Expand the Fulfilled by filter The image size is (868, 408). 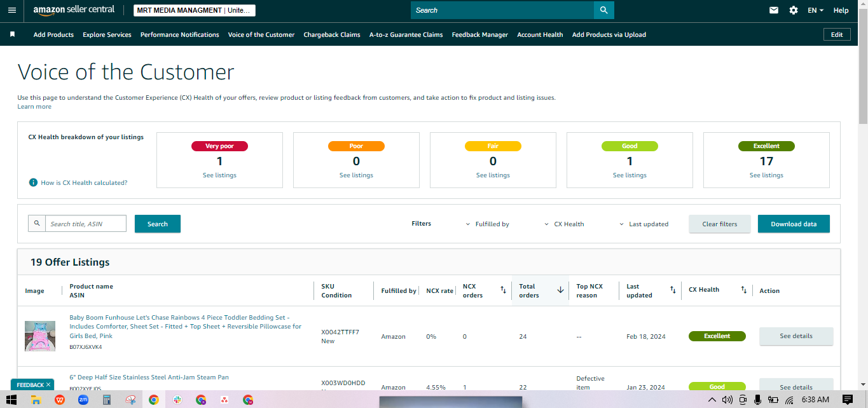(x=488, y=224)
